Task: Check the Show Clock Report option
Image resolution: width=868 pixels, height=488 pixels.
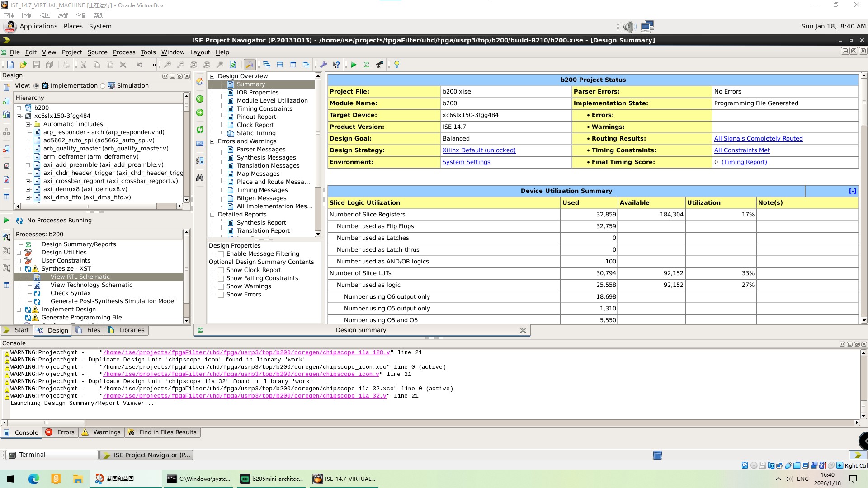Action: 221,270
